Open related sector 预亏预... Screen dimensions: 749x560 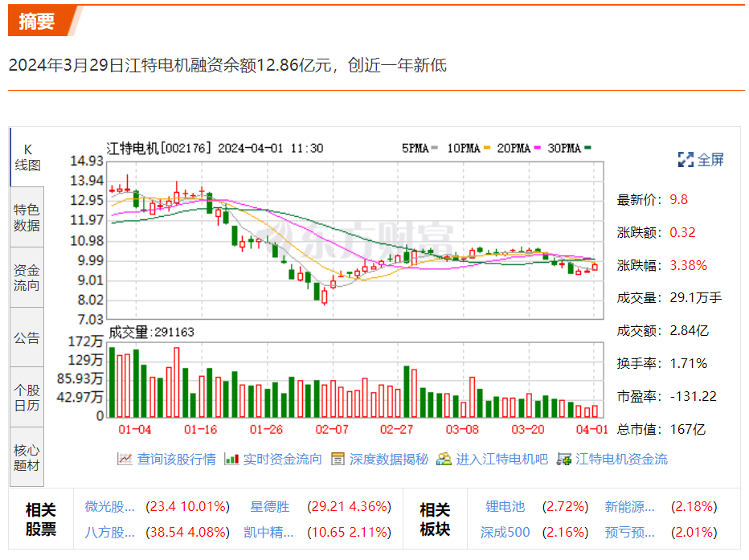tap(629, 533)
